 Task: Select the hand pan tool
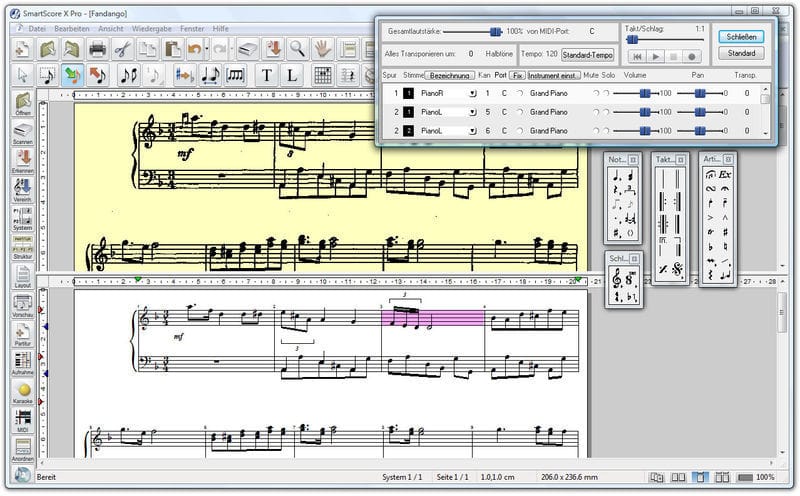click(322, 48)
